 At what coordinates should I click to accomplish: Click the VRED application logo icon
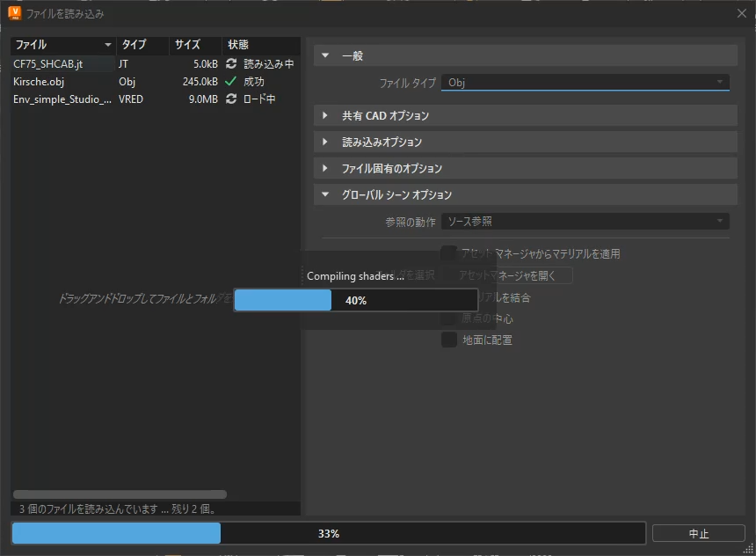tap(15, 13)
